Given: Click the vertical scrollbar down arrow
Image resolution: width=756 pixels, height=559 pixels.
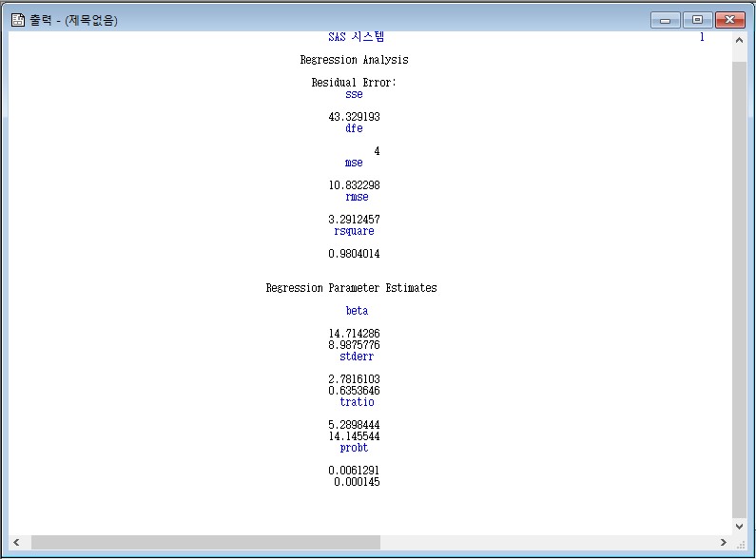Looking at the screenshot, I should pos(739,527).
